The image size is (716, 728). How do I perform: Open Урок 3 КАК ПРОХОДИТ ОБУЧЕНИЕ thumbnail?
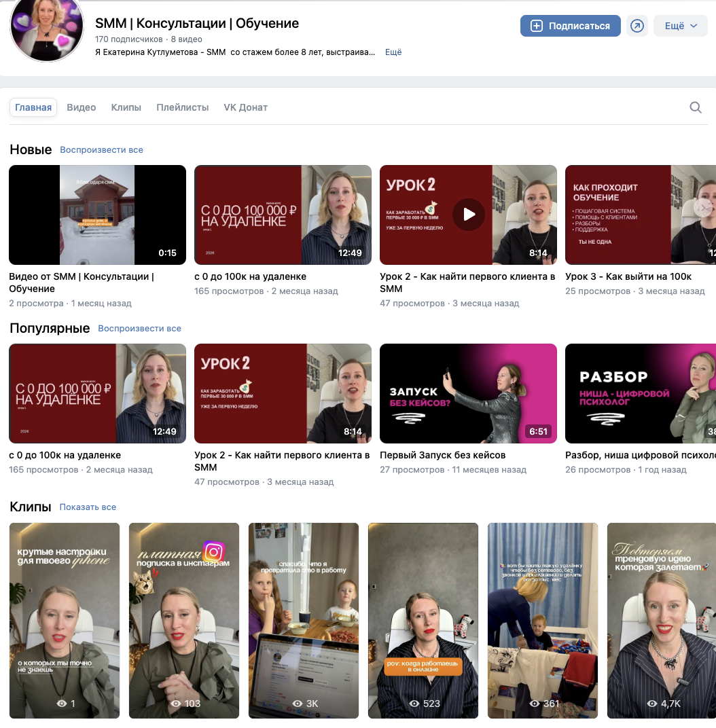(641, 215)
